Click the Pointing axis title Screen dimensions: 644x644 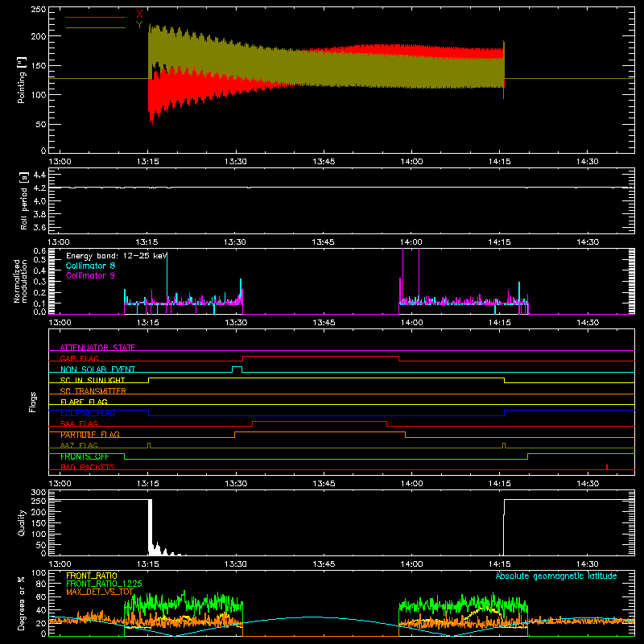tap(22, 80)
